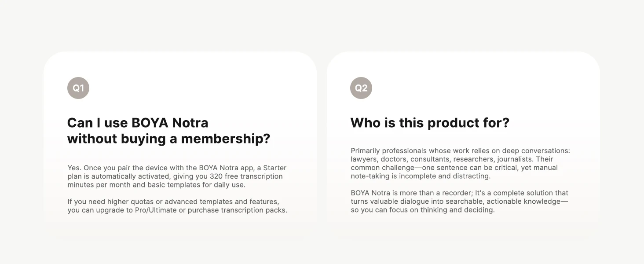
Task: Click the "without buying a membership?" heading line
Action: pos(168,139)
